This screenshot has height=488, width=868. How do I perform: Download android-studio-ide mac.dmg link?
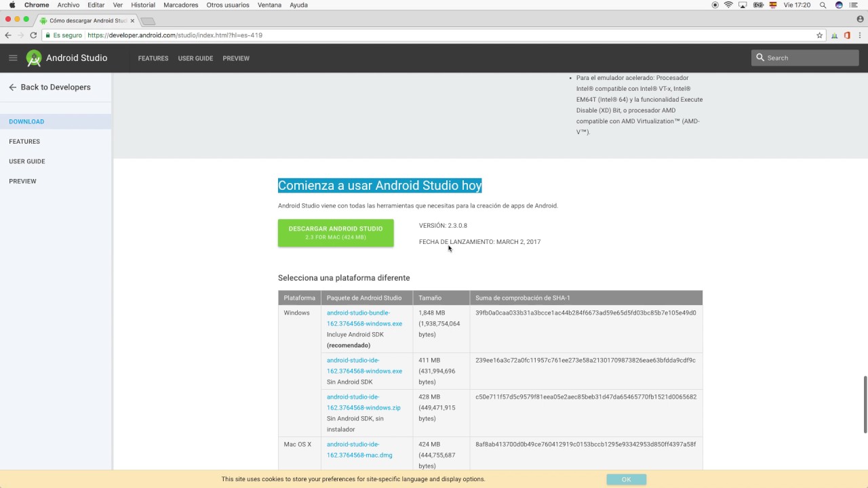[x=359, y=449]
